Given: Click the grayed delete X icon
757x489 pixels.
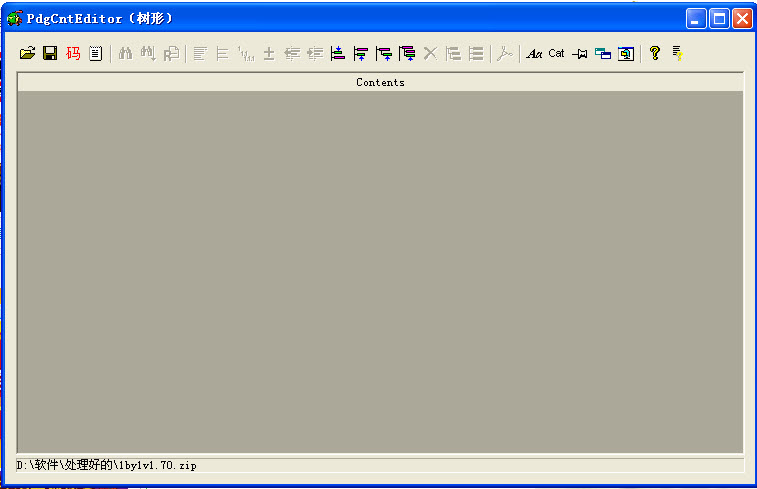Looking at the screenshot, I should (x=430, y=54).
